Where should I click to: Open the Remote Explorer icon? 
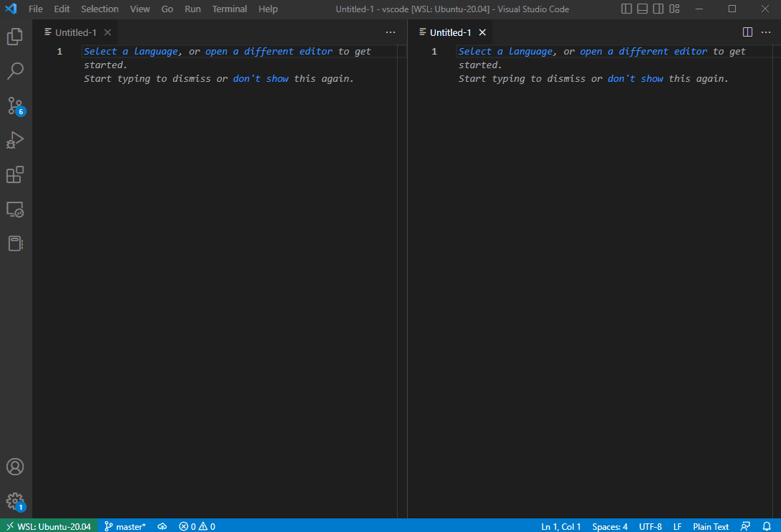click(x=15, y=209)
